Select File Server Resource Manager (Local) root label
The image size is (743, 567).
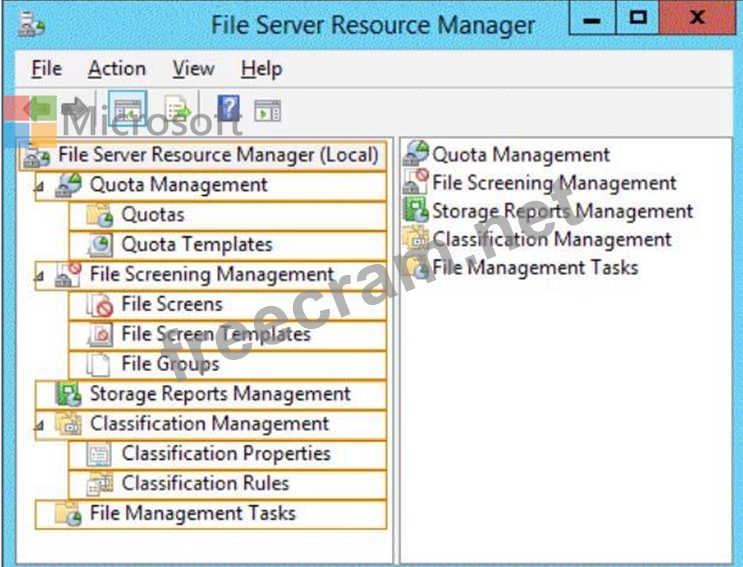tap(218, 155)
